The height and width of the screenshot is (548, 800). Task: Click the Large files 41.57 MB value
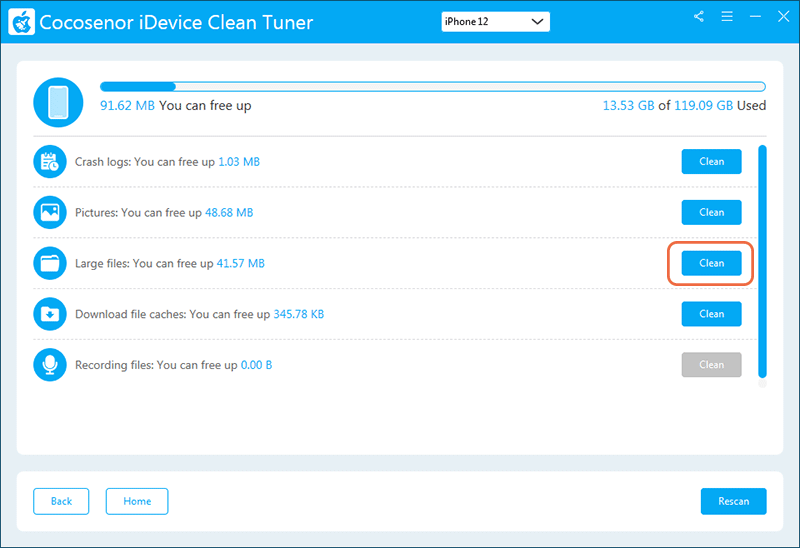click(x=241, y=263)
